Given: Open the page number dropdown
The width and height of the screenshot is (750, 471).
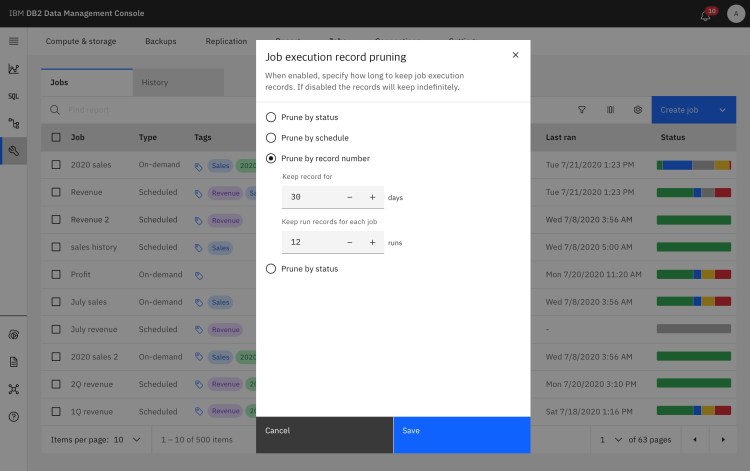Looking at the screenshot, I should (x=610, y=439).
